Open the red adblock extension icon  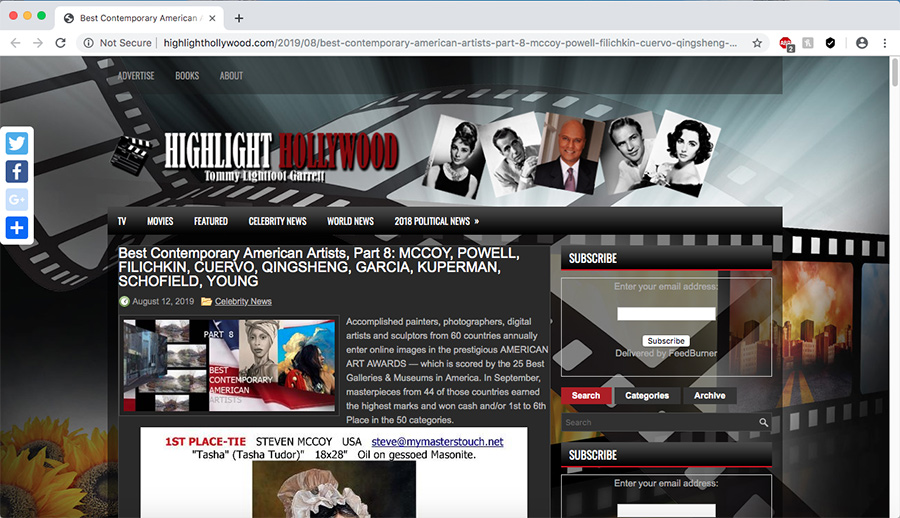click(786, 44)
